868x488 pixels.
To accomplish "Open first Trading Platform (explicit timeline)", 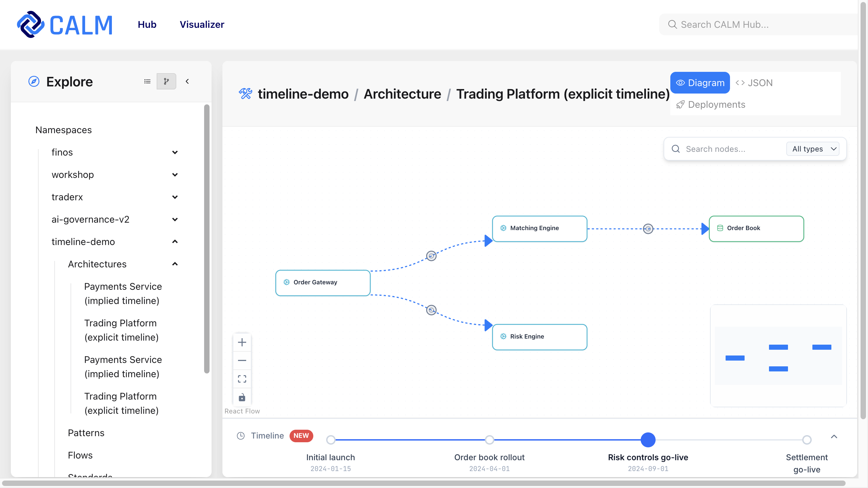I will point(121,330).
